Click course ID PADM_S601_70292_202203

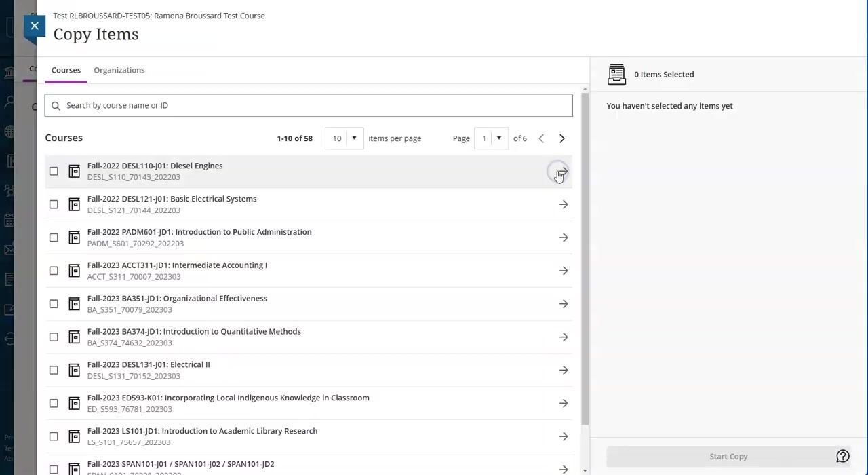click(136, 244)
